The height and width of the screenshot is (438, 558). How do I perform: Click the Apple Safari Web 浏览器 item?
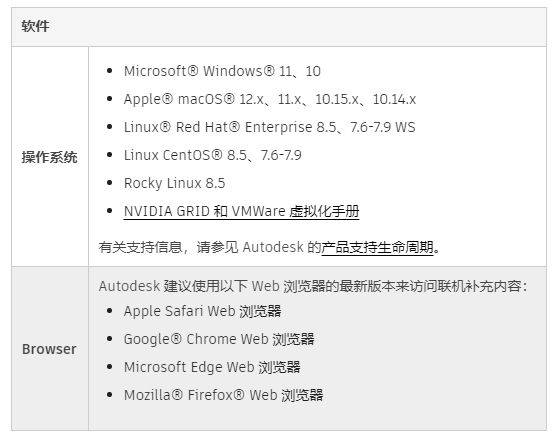pos(202,311)
